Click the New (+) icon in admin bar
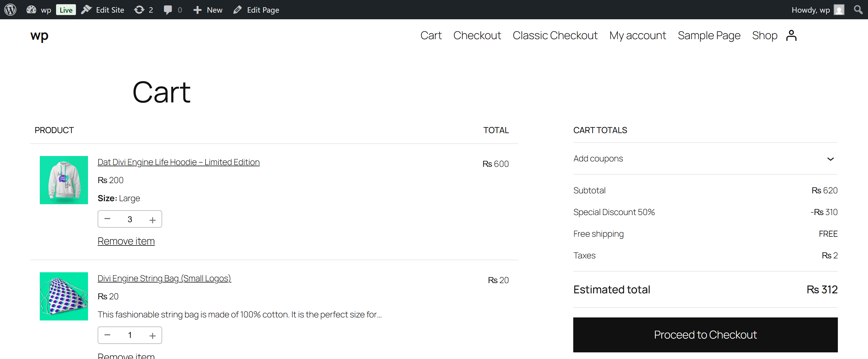The height and width of the screenshot is (359, 868). pos(197,9)
